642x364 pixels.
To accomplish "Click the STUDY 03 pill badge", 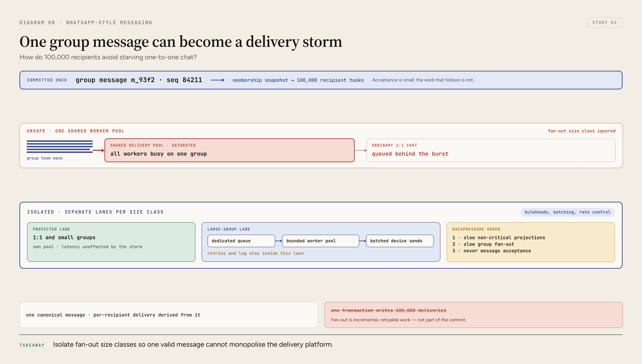I will (604, 23).
